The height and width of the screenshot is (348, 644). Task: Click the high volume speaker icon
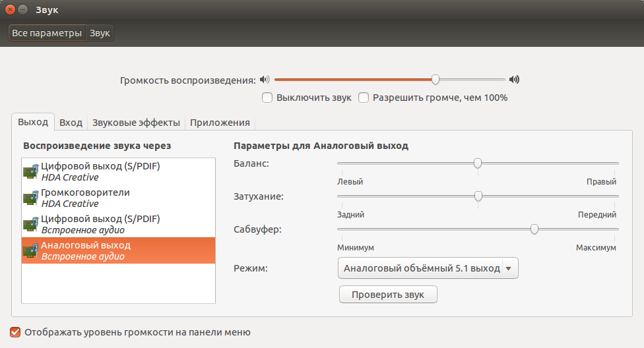pyautogui.click(x=514, y=79)
